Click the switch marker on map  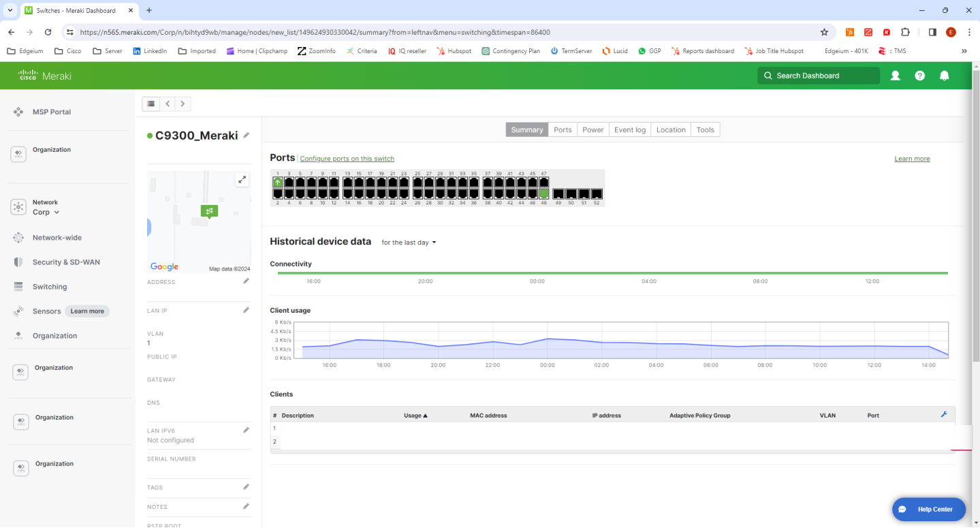click(x=209, y=211)
